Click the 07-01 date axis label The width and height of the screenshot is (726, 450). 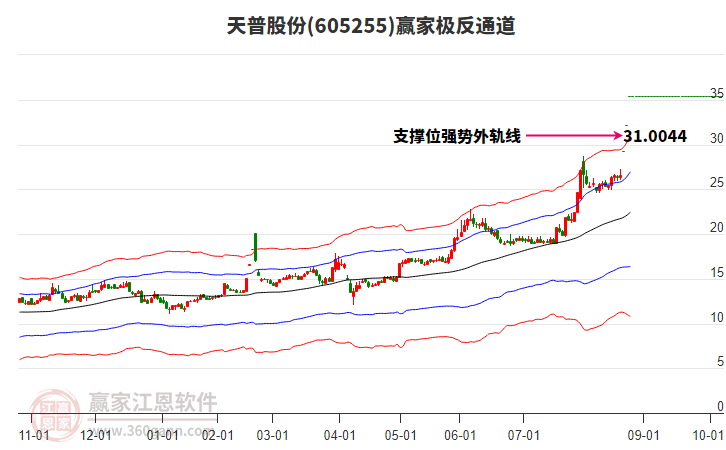(x=524, y=435)
